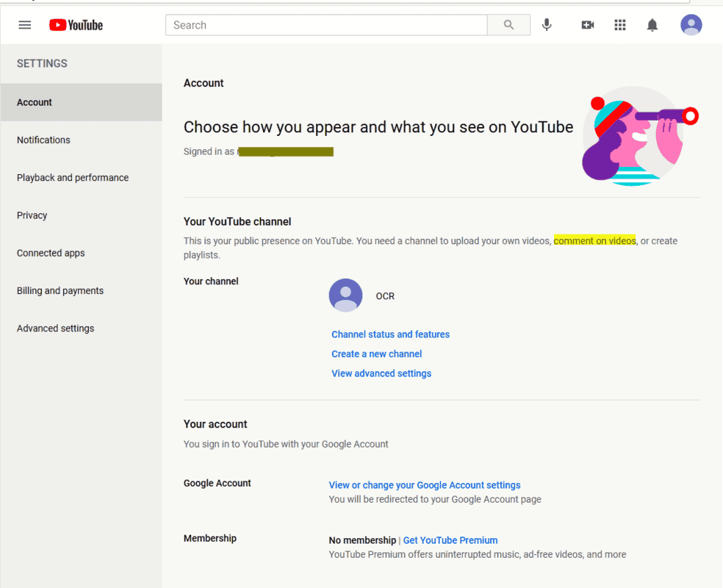The image size is (723, 588).
Task: Click the telescope illustration graphic
Action: tap(639, 137)
